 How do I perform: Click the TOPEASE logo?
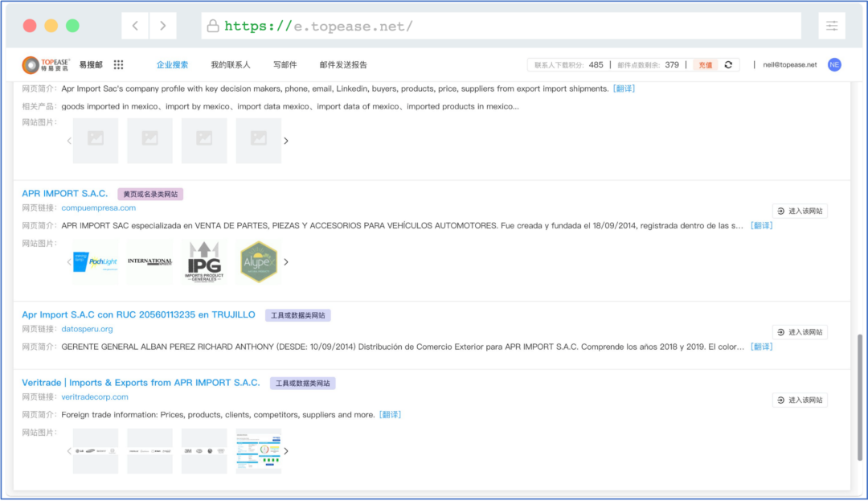(46, 65)
